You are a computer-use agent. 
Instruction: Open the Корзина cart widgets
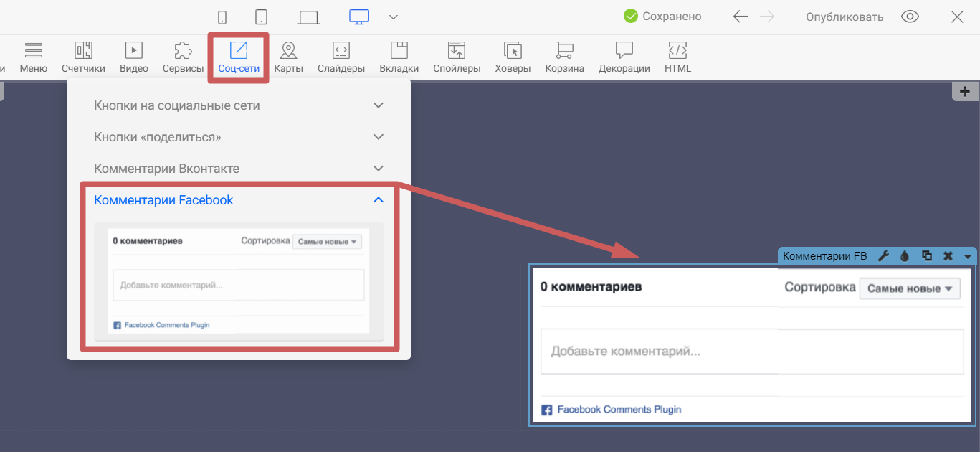click(x=564, y=57)
